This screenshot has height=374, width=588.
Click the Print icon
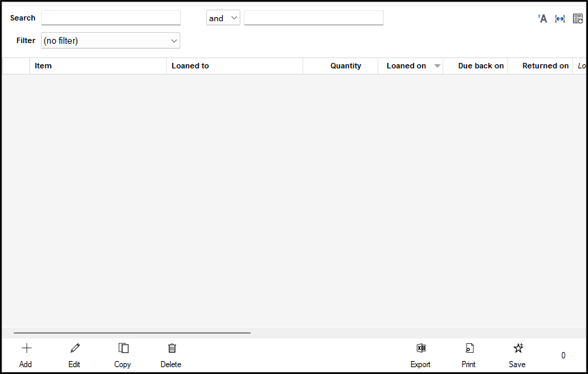[468, 349]
